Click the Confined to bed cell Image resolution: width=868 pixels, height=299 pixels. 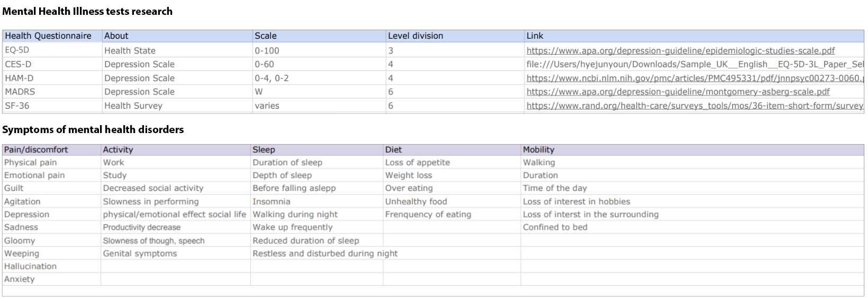click(x=555, y=227)
